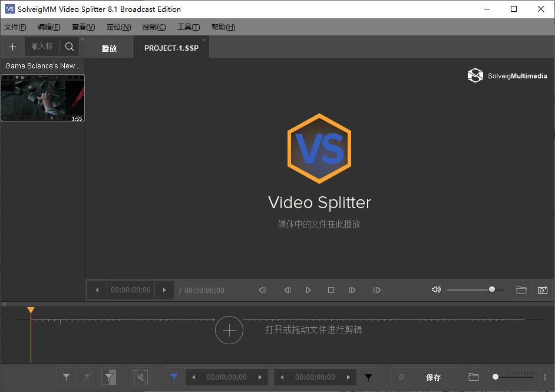Click the folder icon beside the camera icon
This screenshot has height=392, width=555.
521,289
